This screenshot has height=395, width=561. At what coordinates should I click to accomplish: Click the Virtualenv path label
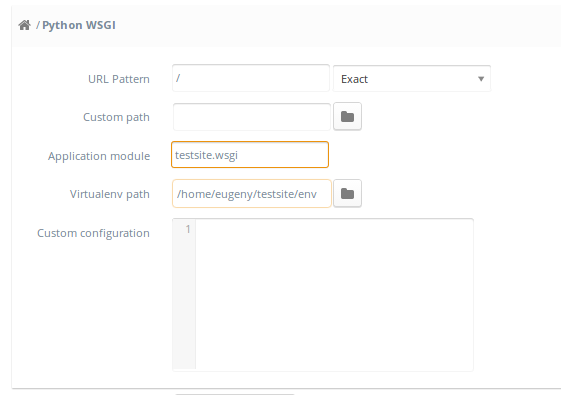point(109,194)
